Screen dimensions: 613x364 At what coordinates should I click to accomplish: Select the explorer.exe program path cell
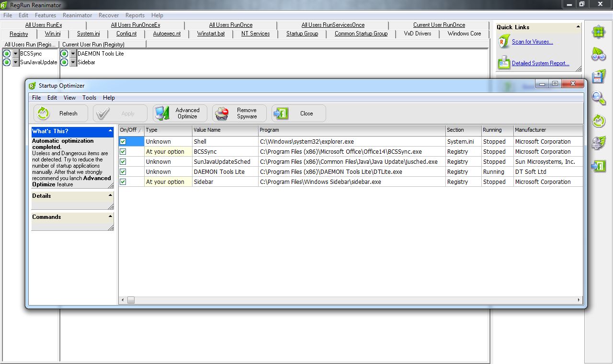click(352, 142)
